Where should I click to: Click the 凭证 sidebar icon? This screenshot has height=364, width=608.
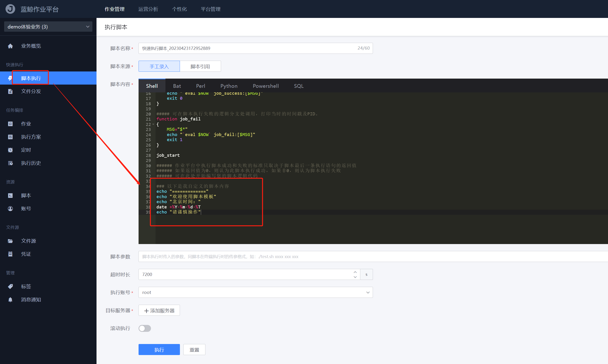[x=10, y=254]
